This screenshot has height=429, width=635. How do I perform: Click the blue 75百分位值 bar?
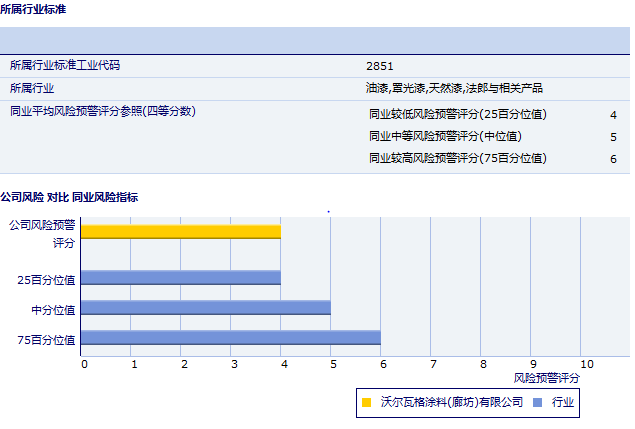click(x=230, y=338)
